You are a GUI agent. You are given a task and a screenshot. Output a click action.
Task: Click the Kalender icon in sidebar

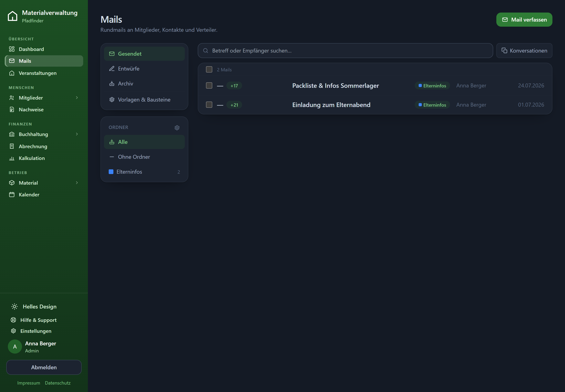(12, 194)
